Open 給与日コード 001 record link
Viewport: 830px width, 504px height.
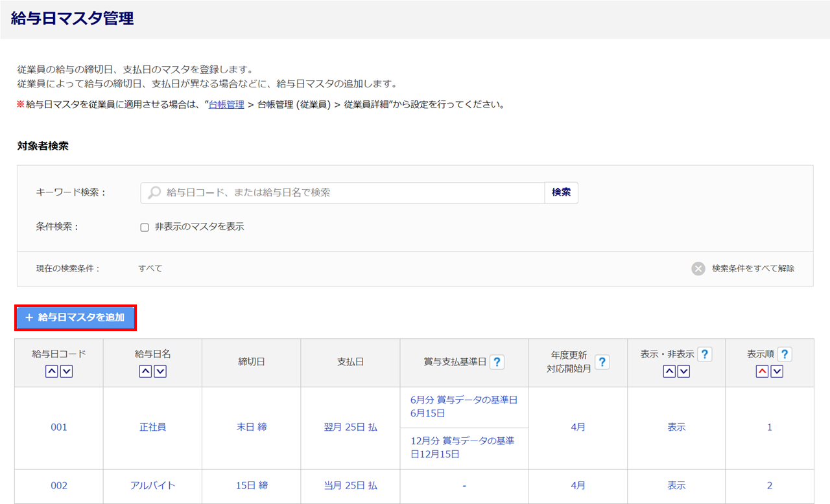tap(59, 428)
